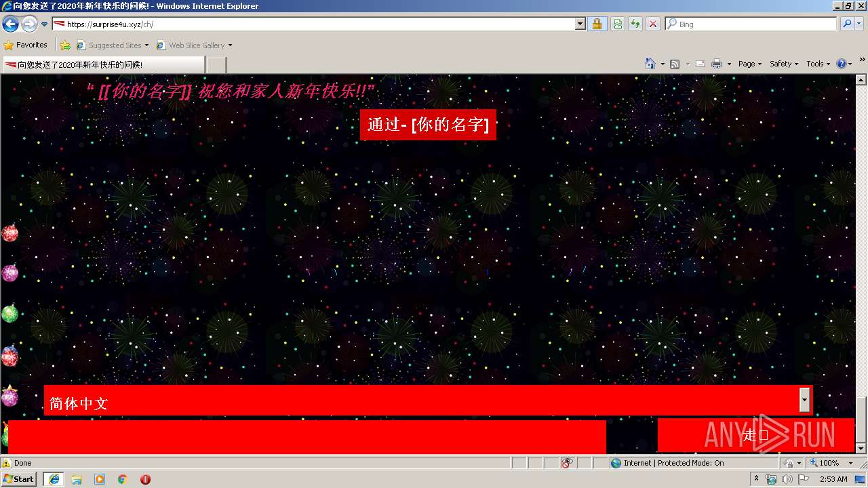Click the volume speaker tray icon

click(787, 479)
